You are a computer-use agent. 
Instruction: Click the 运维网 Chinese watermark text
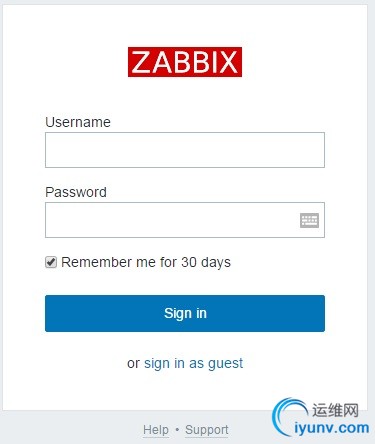point(335,410)
